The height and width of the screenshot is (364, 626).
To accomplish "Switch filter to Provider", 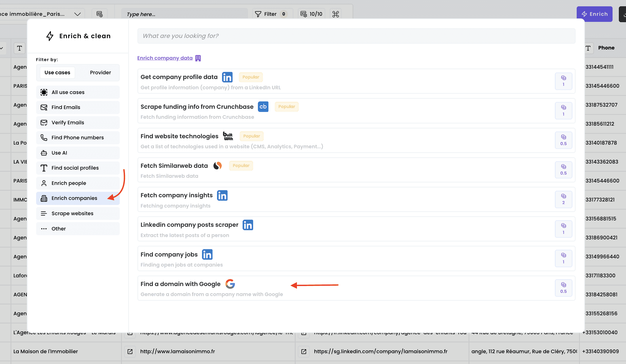I will [x=100, y=72].
